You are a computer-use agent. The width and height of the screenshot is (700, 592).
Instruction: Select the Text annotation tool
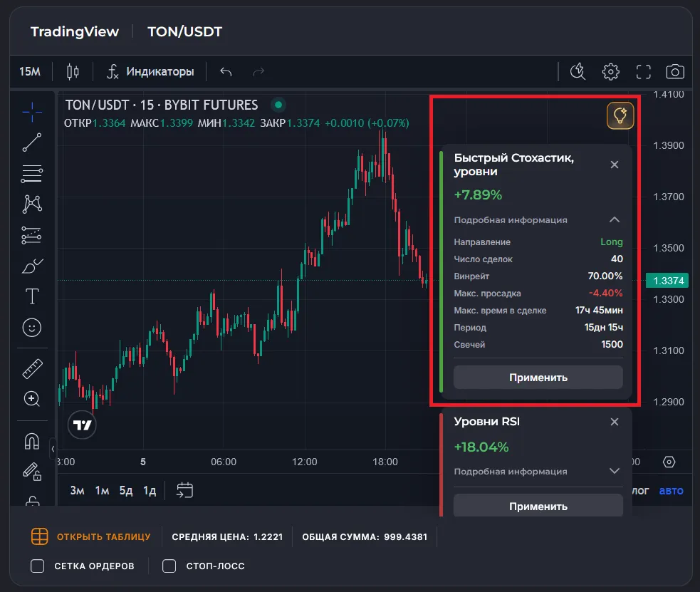[x=32, y=296]
